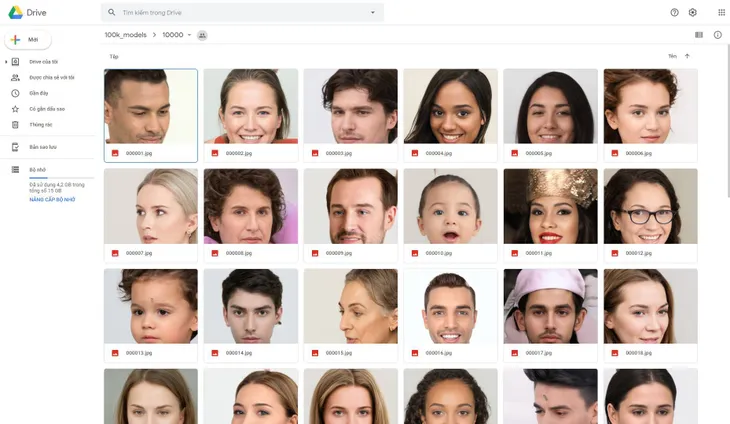The image size is (730, 424).
Task: Open the recent files clock icon
Action: 15,93
